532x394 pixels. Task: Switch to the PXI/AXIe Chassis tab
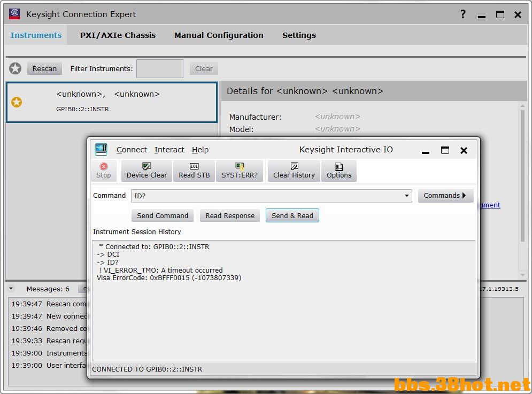click(118, 35)
